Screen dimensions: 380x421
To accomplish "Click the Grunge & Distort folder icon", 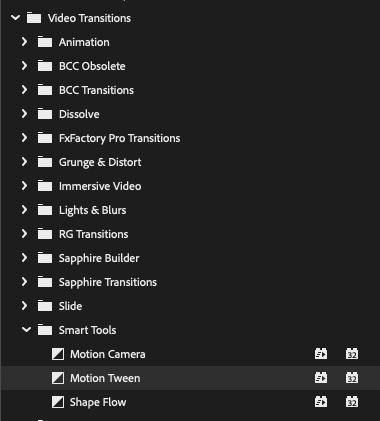I will [45, 162].
